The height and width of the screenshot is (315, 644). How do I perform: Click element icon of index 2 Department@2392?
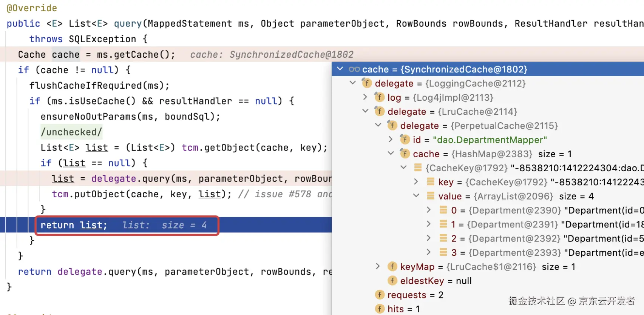click(x=443, y=238)
